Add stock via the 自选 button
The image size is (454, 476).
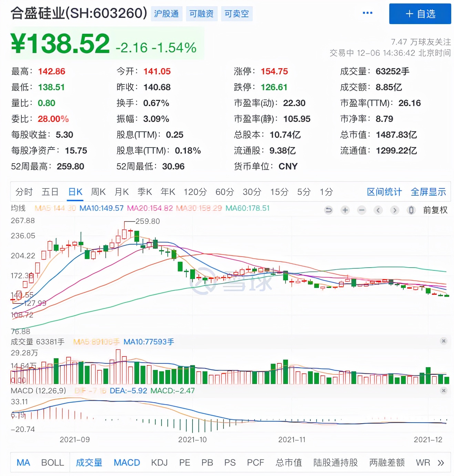click(x=420, y=14)
